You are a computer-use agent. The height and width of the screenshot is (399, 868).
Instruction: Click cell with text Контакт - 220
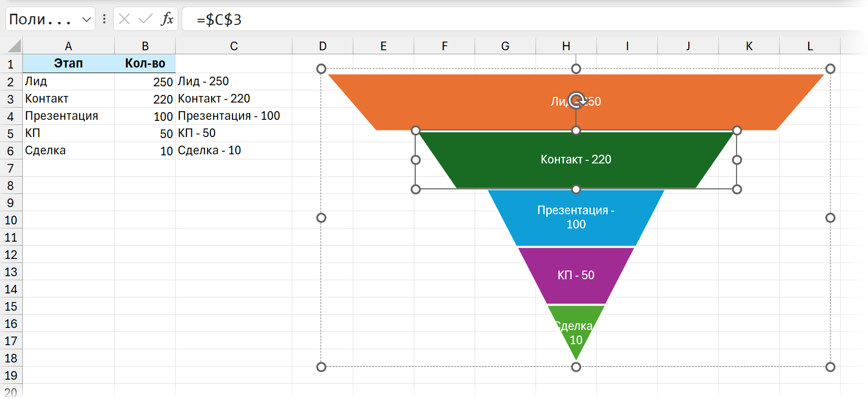[233, 98]
